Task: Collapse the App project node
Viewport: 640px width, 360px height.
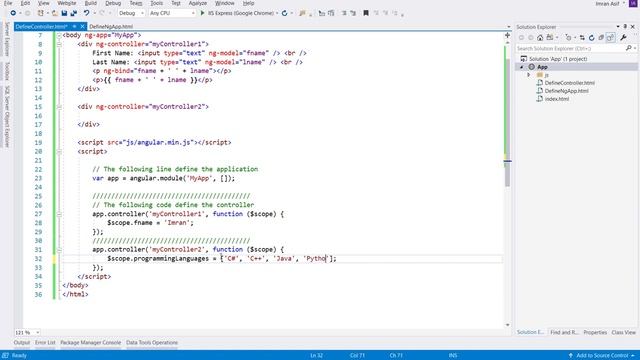Action: pos(522,67)
